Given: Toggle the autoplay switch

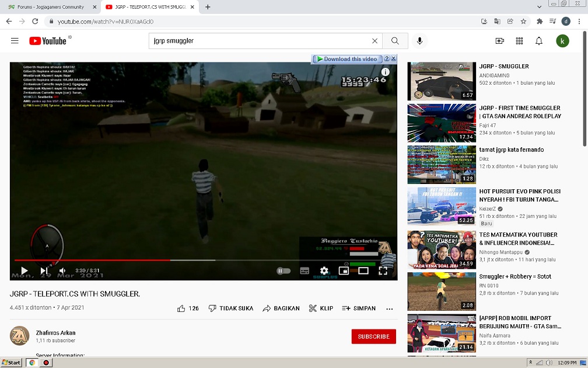Looking at the screenshot, I should (283, 271).
